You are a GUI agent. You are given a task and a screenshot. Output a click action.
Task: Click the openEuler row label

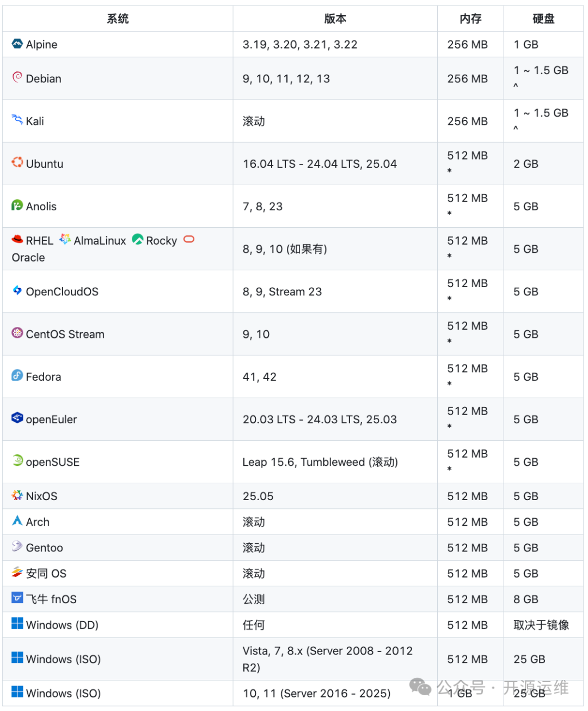[52, 419]
